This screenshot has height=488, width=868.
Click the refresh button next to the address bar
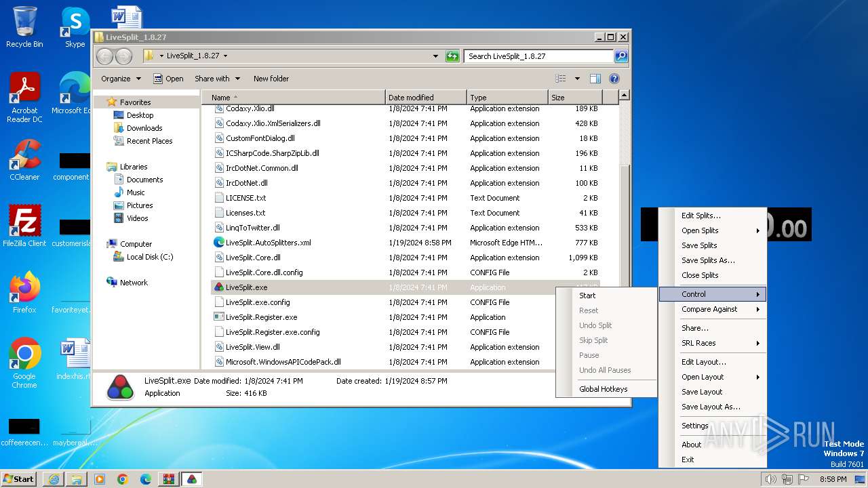click(x=452, y=56)
